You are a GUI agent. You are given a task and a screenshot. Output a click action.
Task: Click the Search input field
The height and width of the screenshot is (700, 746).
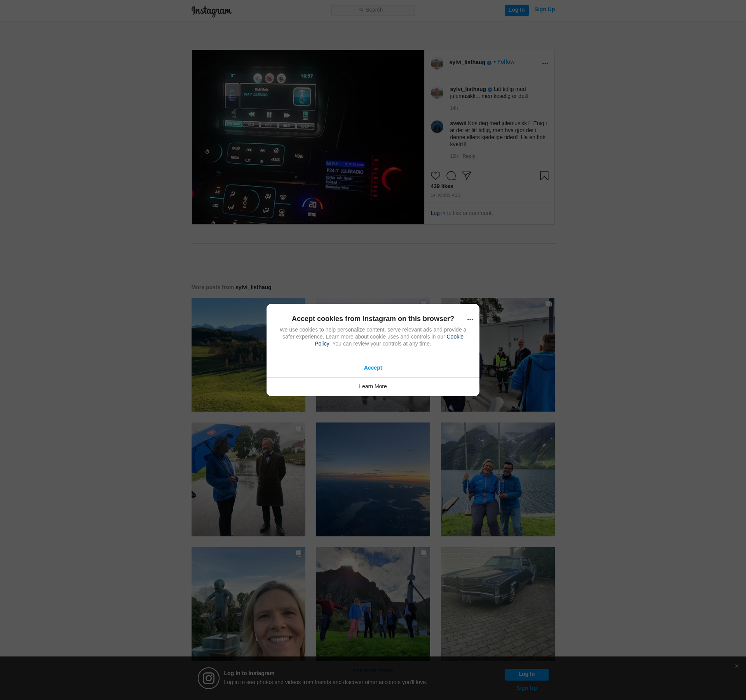click(x=373, y=10)
